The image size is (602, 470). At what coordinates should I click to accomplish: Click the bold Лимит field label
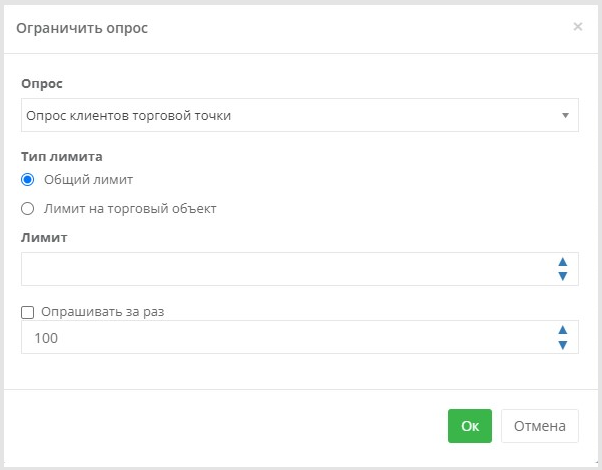(44, 238)
